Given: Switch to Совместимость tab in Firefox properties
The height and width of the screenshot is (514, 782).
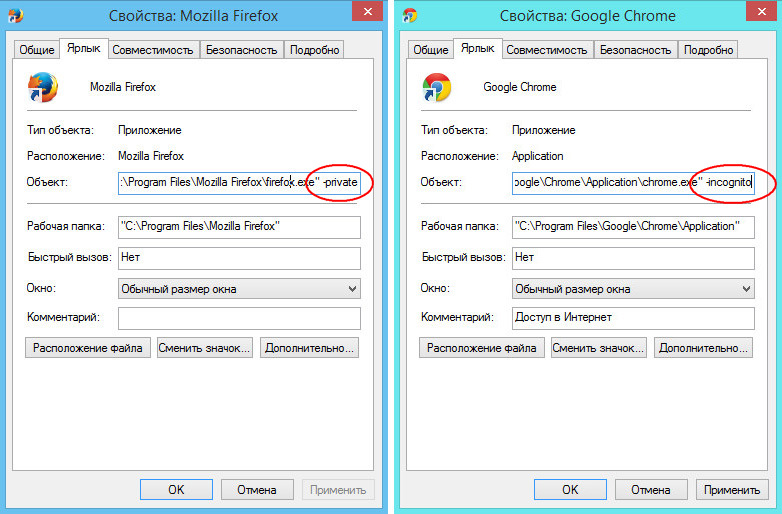Looking at the screenshot, I should click(x=153, y=50).
